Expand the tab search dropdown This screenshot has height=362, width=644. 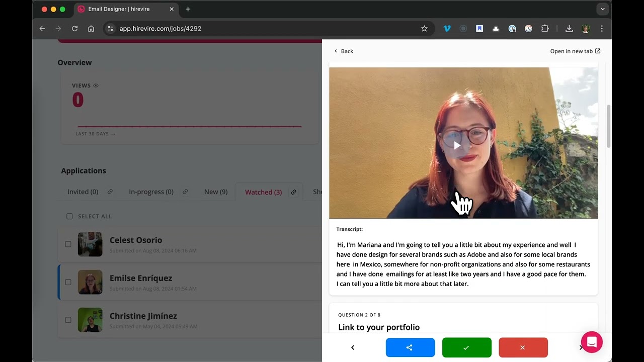602,9
